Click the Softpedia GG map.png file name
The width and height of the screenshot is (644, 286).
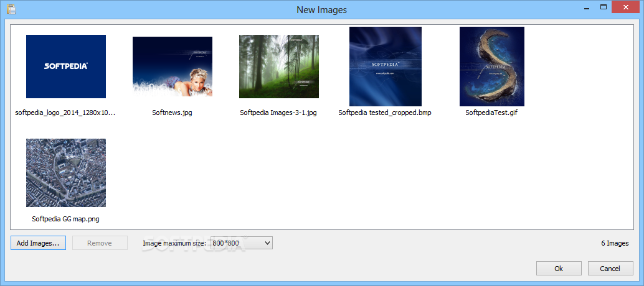[x=66, y=219]
